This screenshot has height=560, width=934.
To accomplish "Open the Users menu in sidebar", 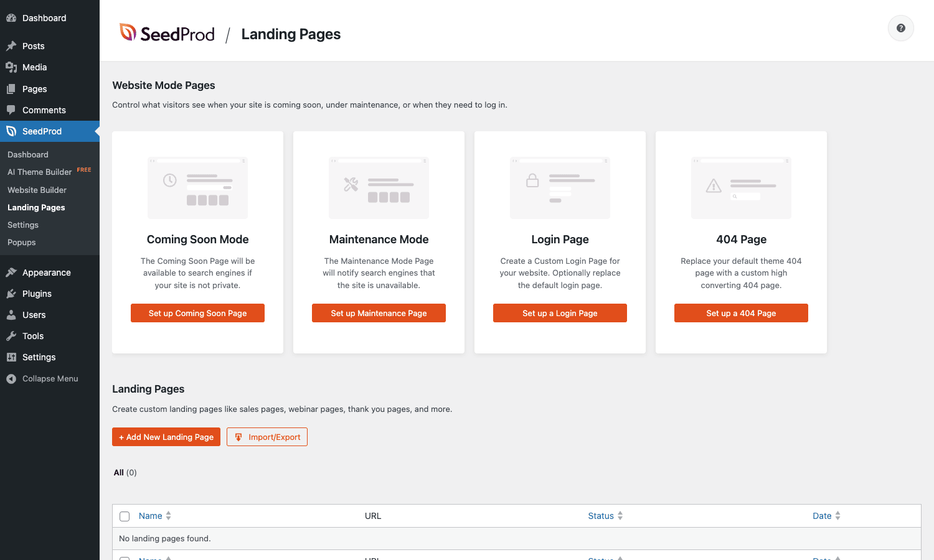I will pos(50,315).
